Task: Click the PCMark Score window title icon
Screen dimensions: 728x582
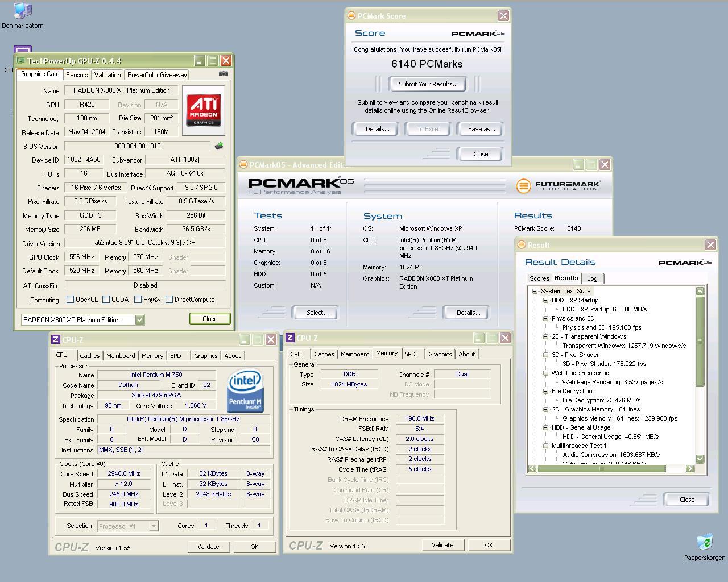Action: point(351,16)
